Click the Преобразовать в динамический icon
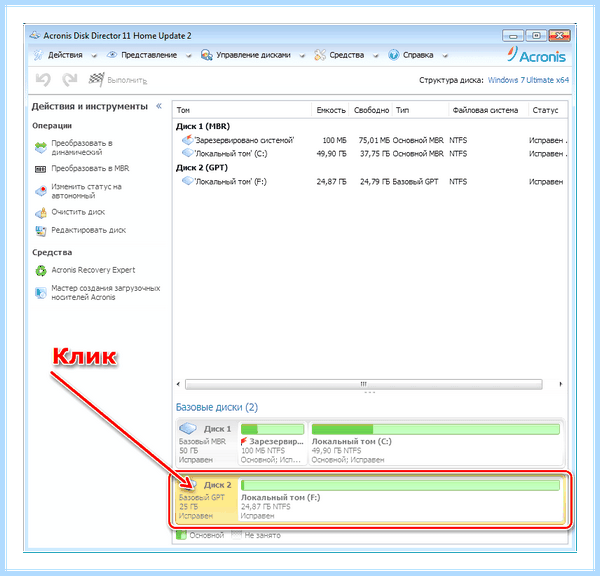Screen dimensions: 600x576 tap(41, 148)
